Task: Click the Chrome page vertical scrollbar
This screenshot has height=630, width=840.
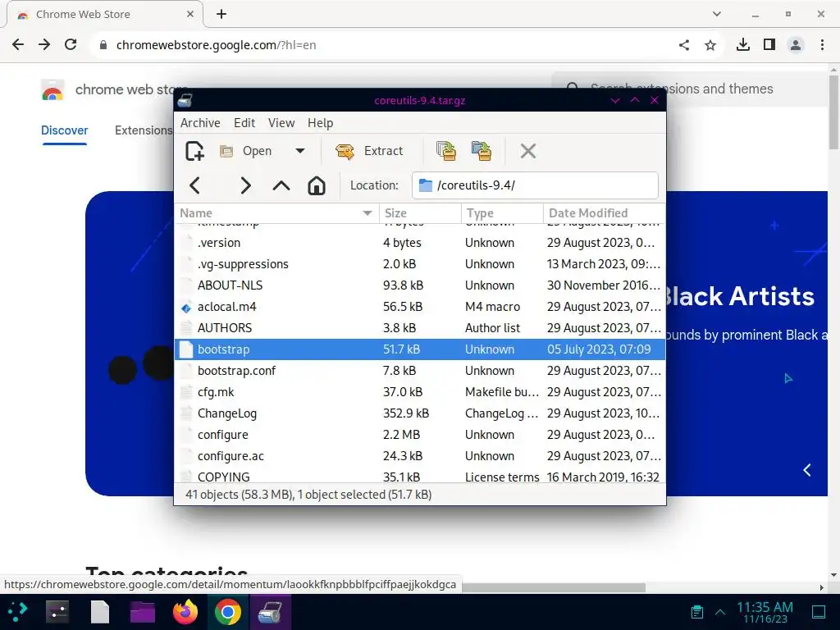Action: (833, 112)
